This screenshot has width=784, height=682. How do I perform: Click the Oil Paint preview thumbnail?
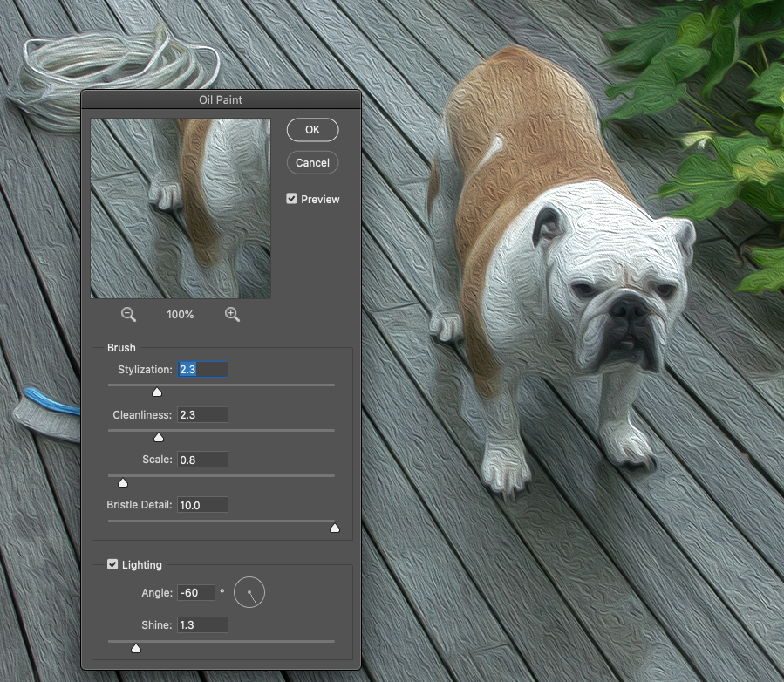click(181, 208)
